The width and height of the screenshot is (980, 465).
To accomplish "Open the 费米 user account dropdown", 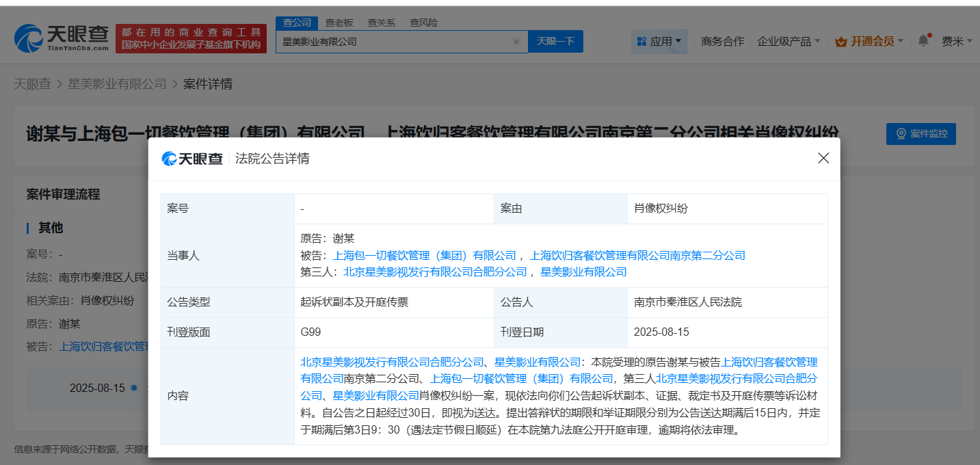I will coord(956,42).
